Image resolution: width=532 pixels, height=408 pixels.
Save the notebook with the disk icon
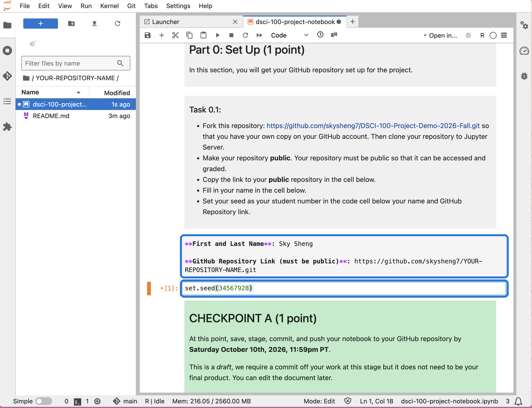[148, 35]
